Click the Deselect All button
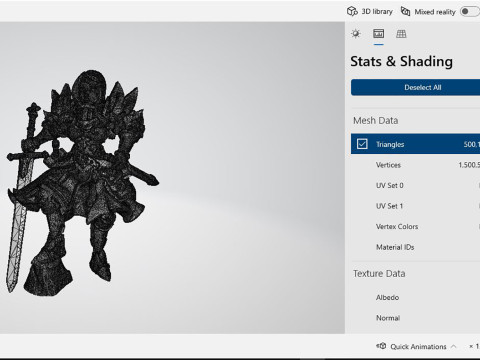The height and width of the screenshot is (360, 480). (x=415, y=87)
